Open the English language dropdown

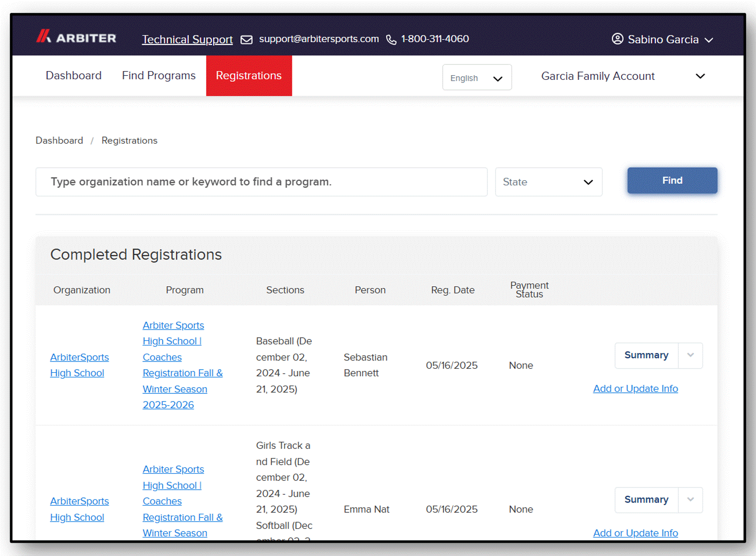(x=477, y=78)
